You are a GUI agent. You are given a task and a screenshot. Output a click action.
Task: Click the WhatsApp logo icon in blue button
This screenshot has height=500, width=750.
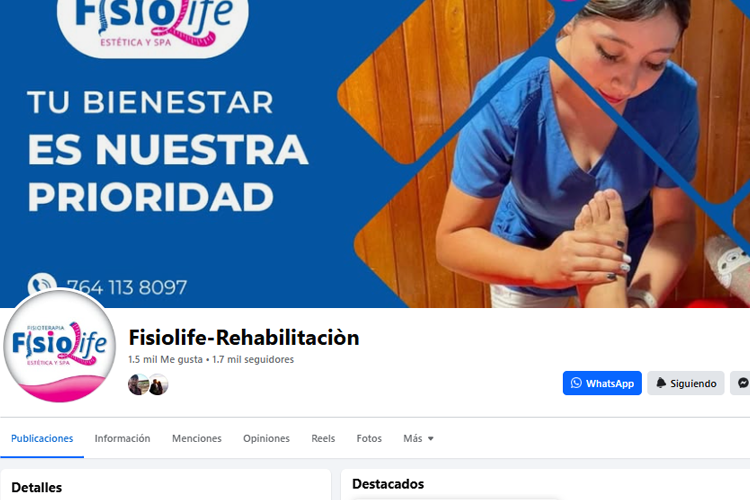[x=576, y=383]
